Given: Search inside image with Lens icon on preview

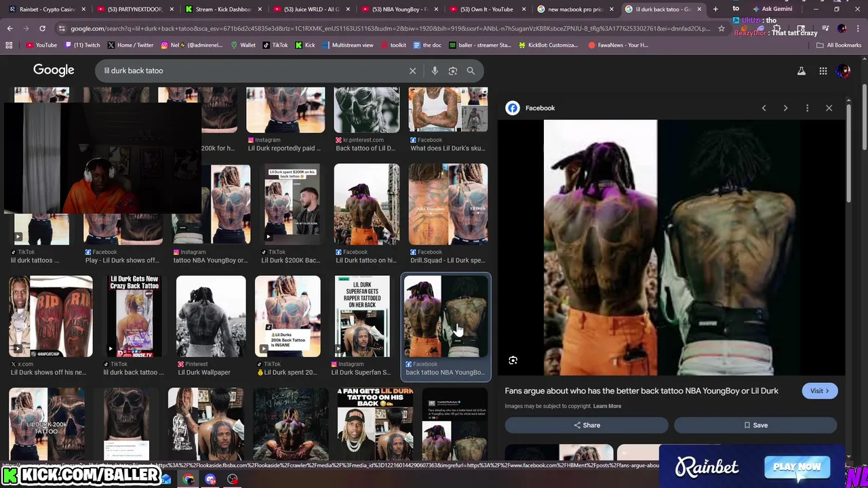Looking at the screenshot, I should [x=513, y=361].
